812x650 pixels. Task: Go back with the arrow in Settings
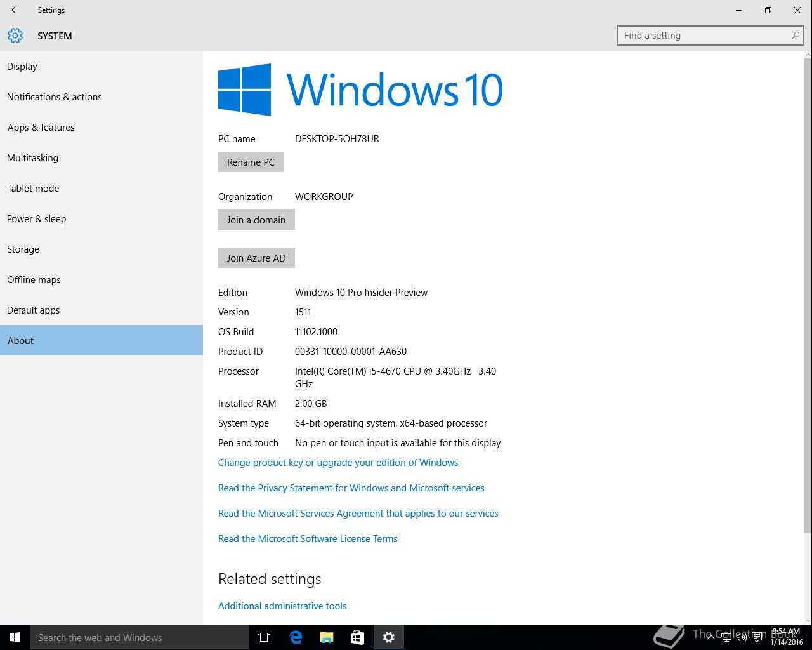(15, 10)
